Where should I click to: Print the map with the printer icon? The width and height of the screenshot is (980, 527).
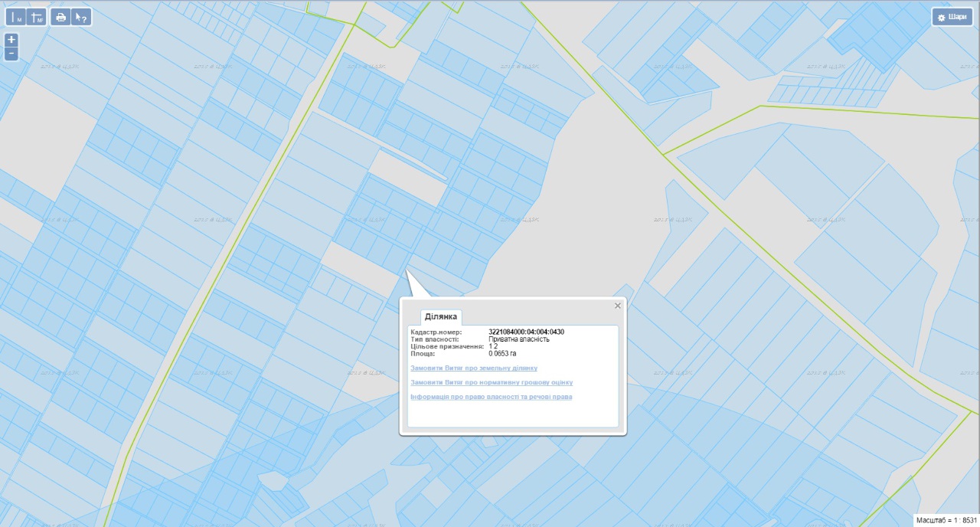coord(61,17)
